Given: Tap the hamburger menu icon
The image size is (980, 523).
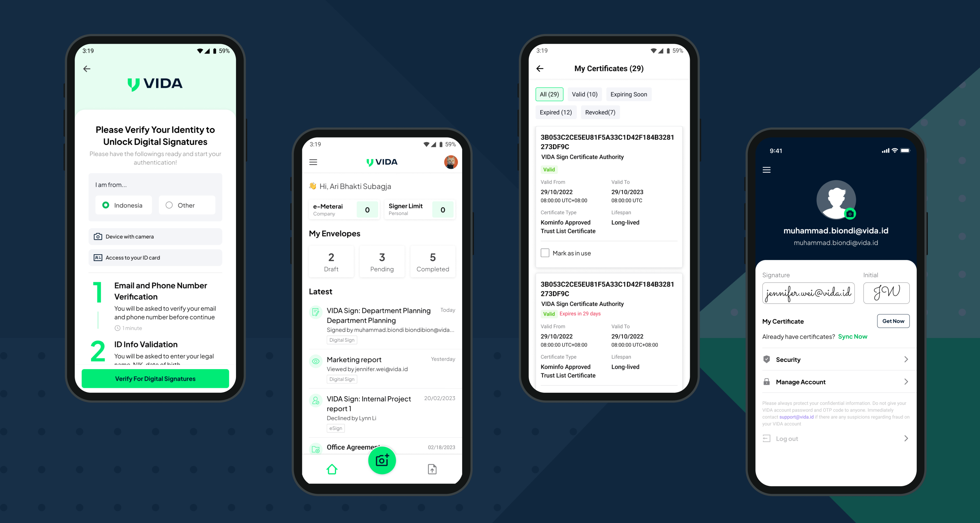Looking at the screenshot, I should tap(314, 161).
